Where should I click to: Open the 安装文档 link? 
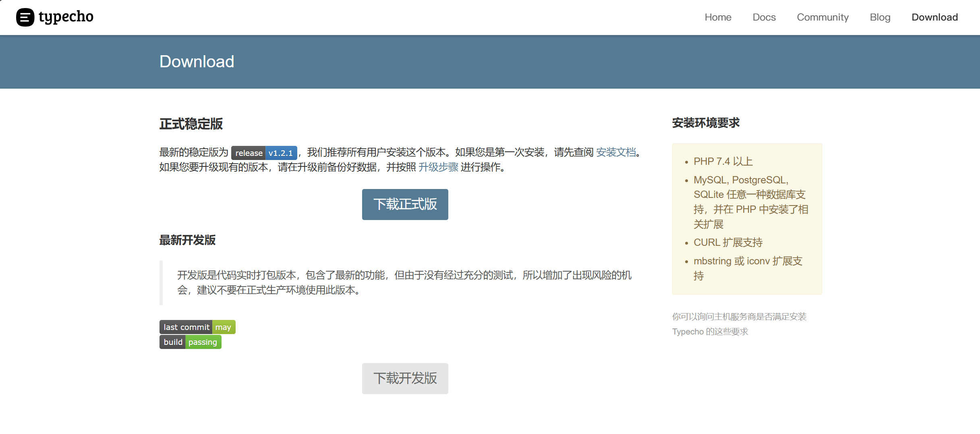coord(615,152)
